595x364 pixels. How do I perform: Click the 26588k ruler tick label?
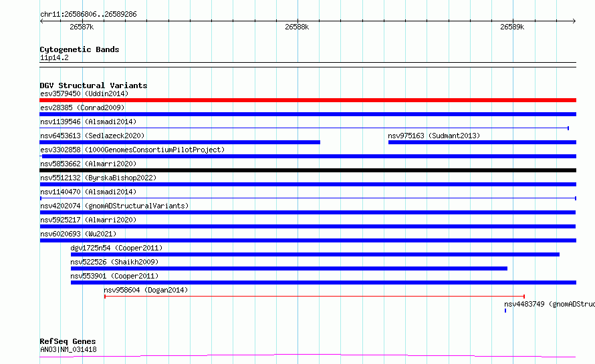coord(297,27)
